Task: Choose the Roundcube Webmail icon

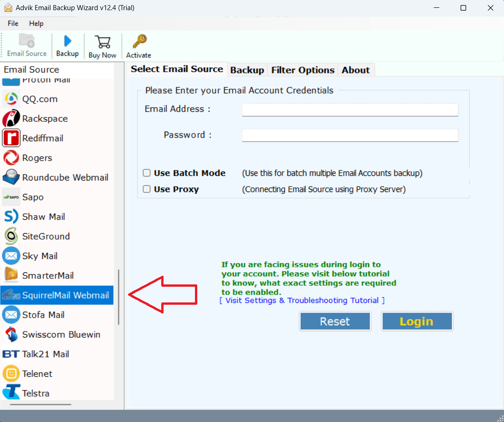Action: point(11,177)
